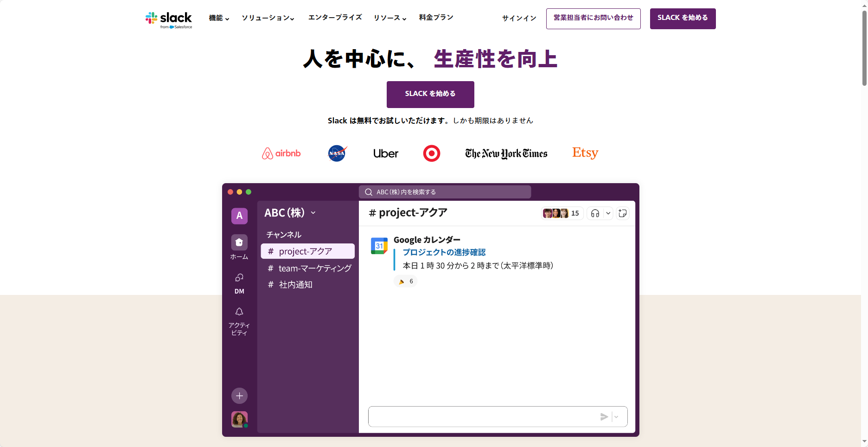Click the # project-アクア channel title
The width and height of the screenshot is (868, 447).
[408, 213]
